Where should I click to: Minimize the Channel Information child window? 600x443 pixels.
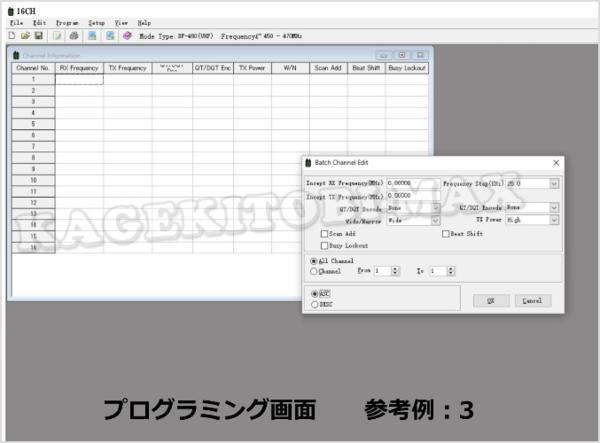(384, 55)
